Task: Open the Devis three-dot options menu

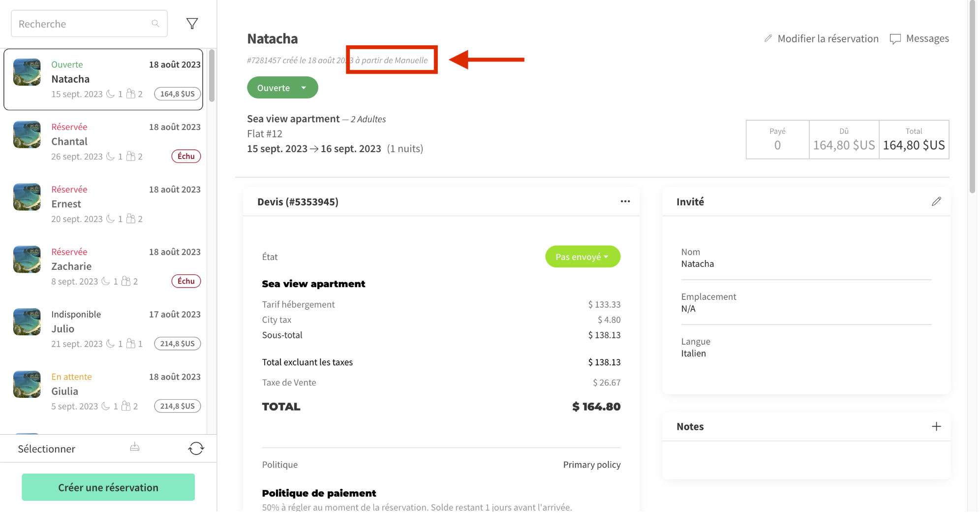Action: point(625,201)
